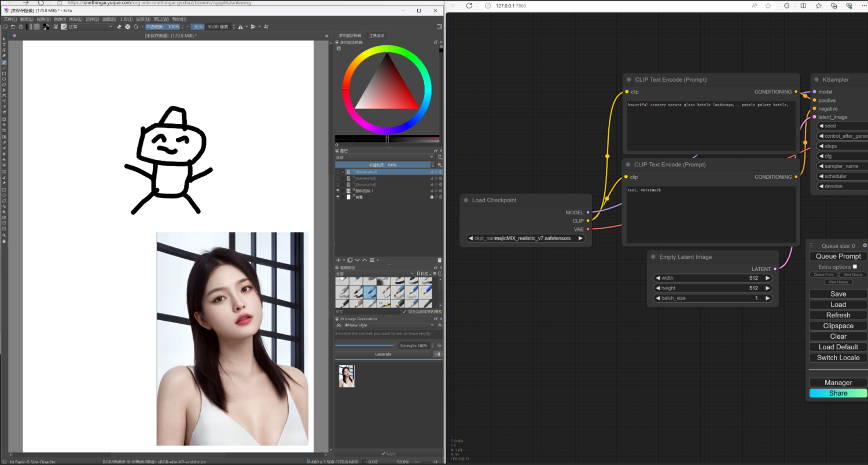
Task: Switch to the 工具选项 docker tab
Action: pos(377,36)
